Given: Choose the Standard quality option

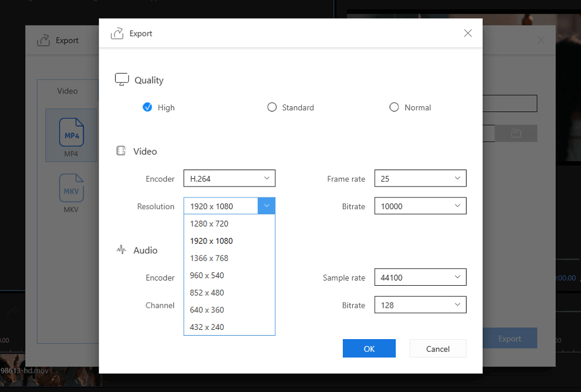Looking at the screenshot, I should pos(272,107).
